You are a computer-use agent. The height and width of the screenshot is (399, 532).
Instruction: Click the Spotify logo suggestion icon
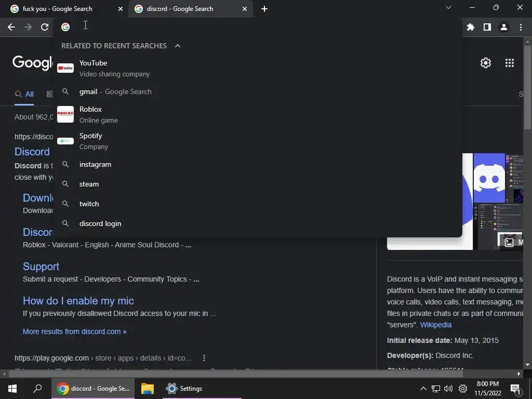[x=65, y=141]
